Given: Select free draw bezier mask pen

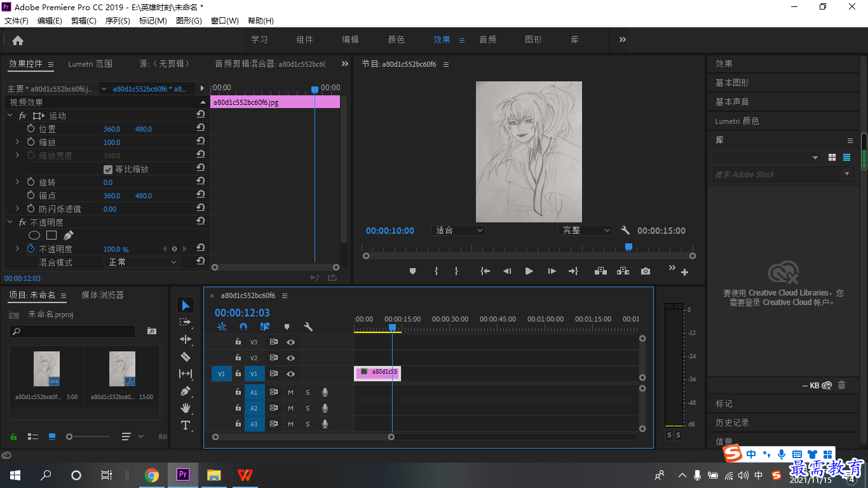Looking at the screenshot, I should 69,236.
